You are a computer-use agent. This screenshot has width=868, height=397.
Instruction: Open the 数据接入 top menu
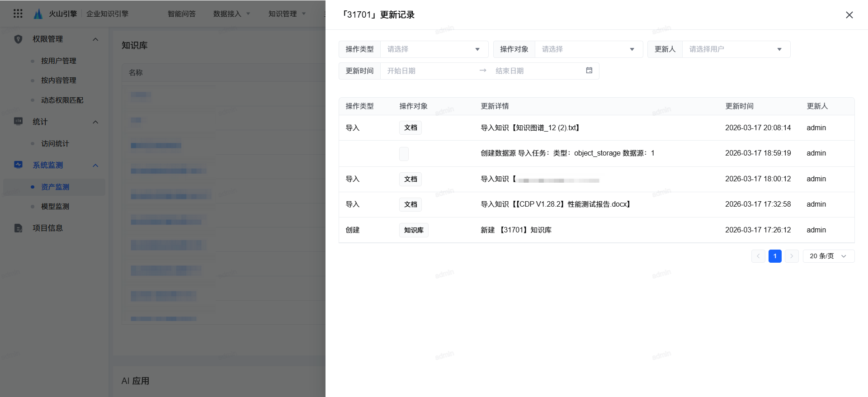pyautogui.click(x=231, y=14)
